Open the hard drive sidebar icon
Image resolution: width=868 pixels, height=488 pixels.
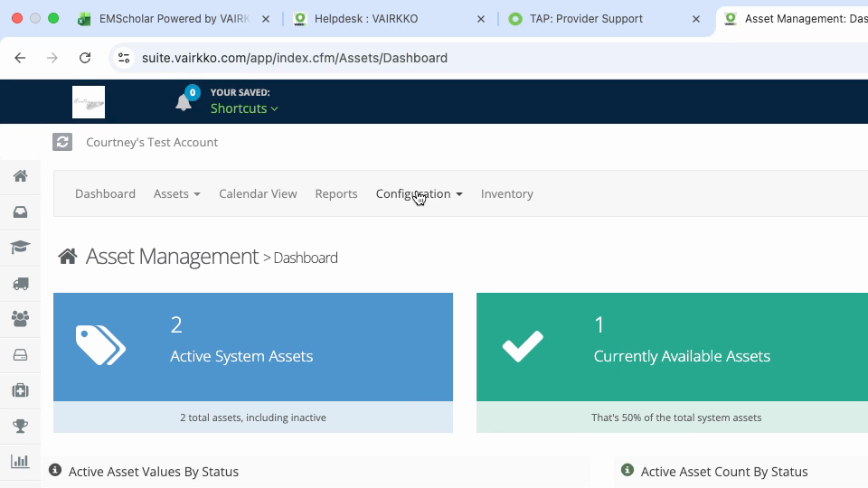click(21, 355)
